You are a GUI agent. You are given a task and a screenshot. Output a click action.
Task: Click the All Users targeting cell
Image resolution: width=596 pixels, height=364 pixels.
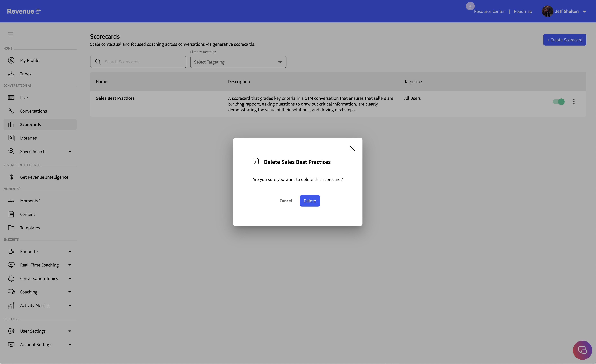(x=412, y=98)
